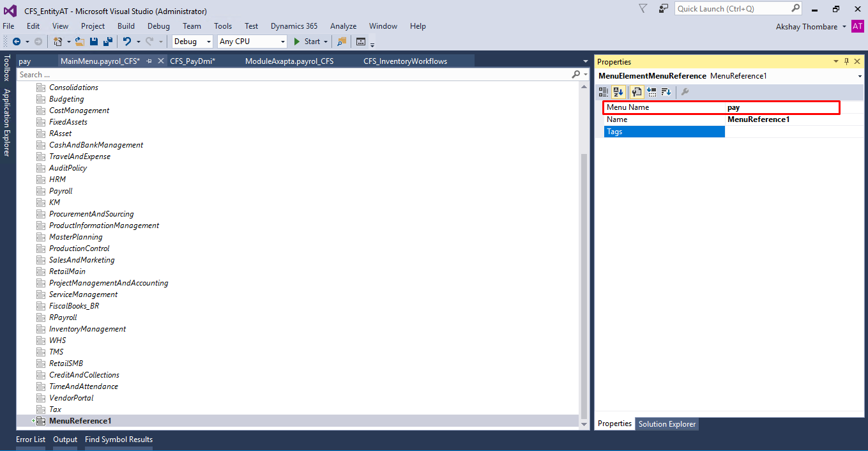Screen dimensions: 868x451
Task: Open the Output panel
Action: click(x=65, y=440)
